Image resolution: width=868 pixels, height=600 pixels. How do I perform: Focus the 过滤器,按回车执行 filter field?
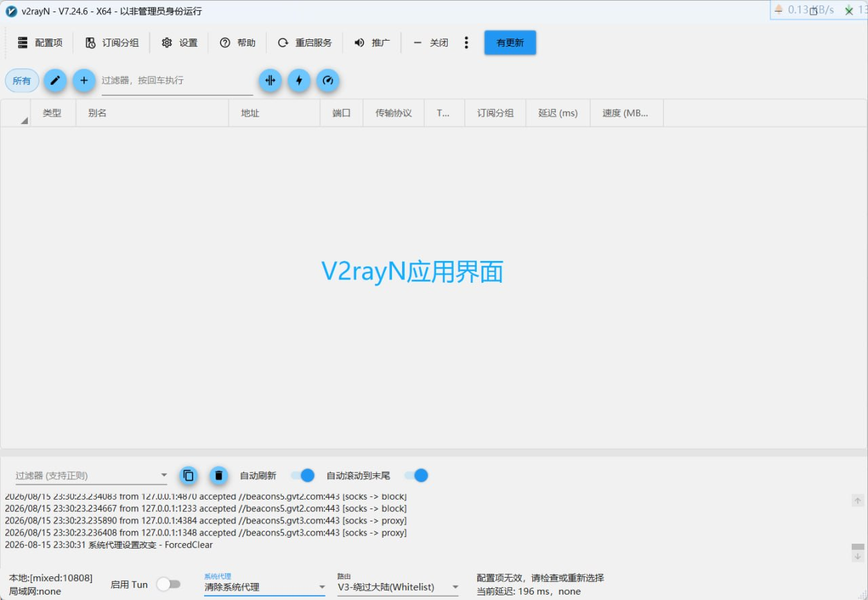coord(177,81)
